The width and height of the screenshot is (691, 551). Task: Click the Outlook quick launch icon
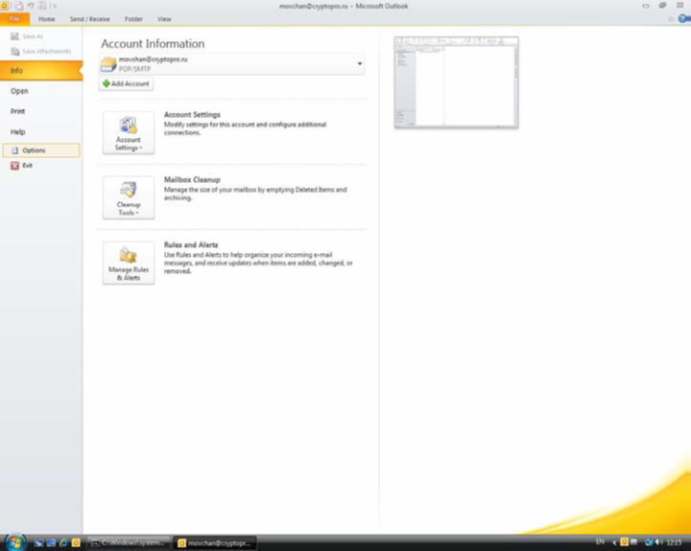pyautogui.click(x=76, y=543)
